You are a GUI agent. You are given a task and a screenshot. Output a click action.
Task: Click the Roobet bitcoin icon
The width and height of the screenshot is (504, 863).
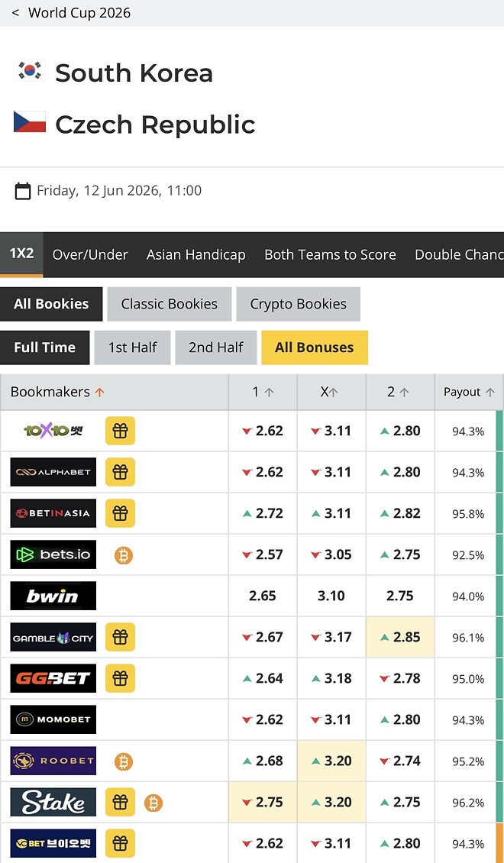(x=124, y=761)
